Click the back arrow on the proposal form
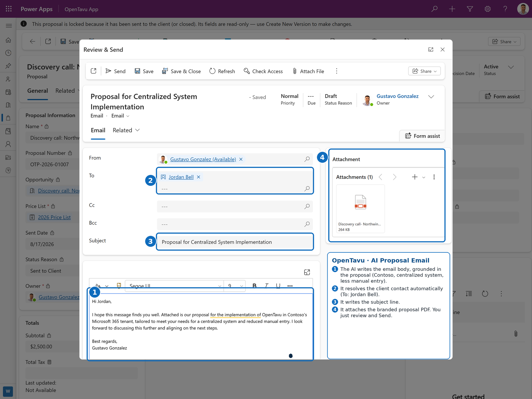The width and height of the screenshot is (532, 399). pos(32,42)
